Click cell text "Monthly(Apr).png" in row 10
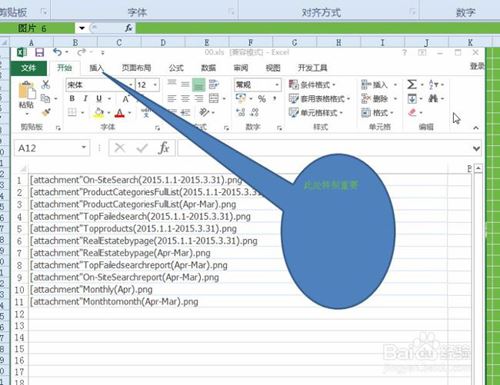 point(117,289)
